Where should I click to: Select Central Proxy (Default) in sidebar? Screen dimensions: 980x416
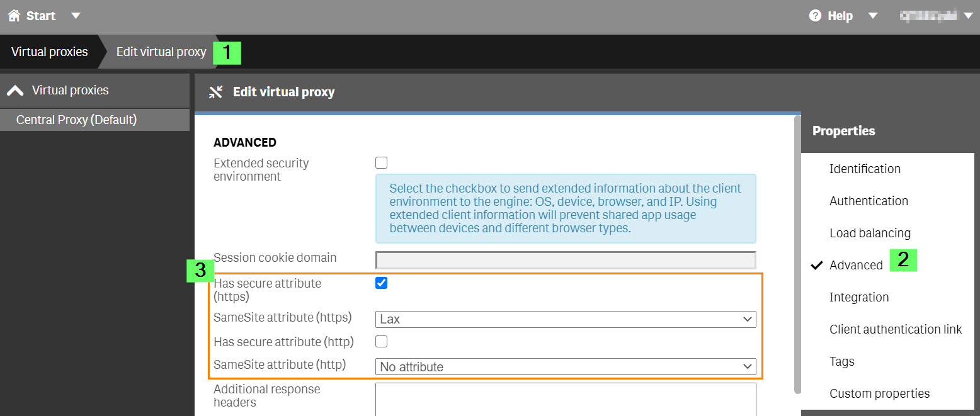tap(76, 120)
